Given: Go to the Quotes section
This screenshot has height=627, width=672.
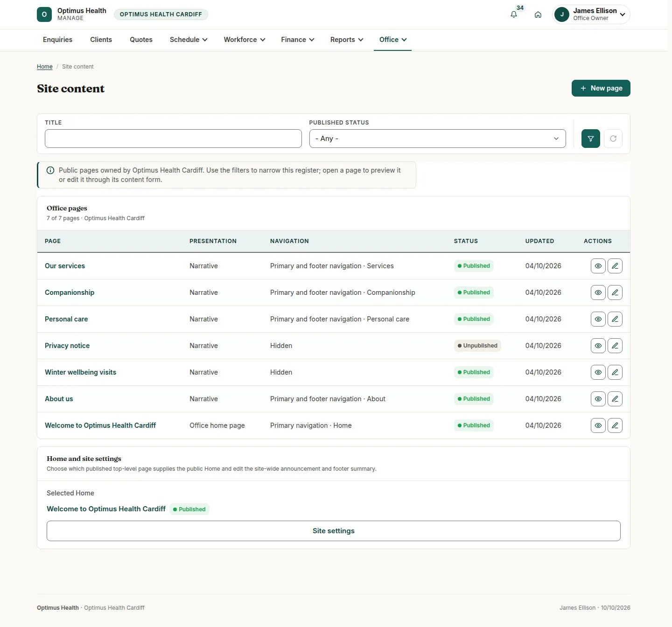Looking at the screenshot, I should pyautogui.click(x=141, y=40).
